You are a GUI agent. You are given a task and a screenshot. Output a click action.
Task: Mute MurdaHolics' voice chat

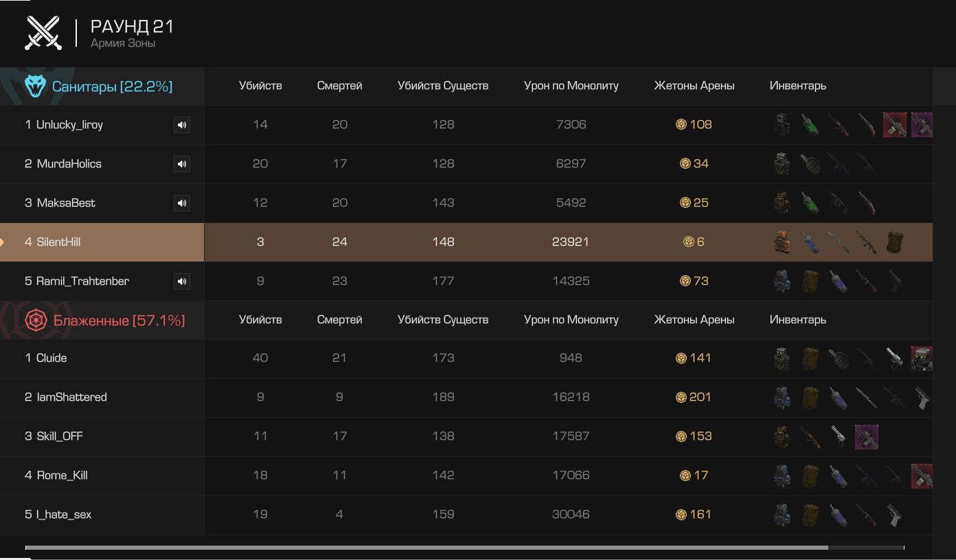coord(181,164)
